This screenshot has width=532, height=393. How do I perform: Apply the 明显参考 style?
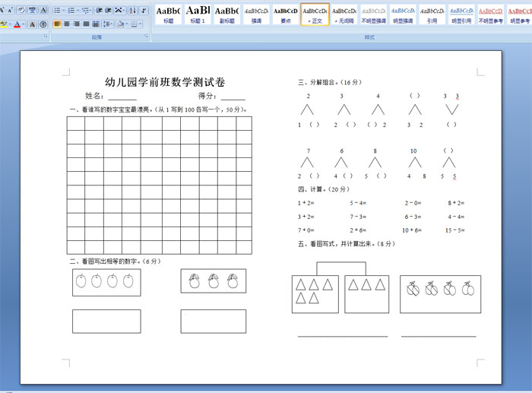click(519, 14)
